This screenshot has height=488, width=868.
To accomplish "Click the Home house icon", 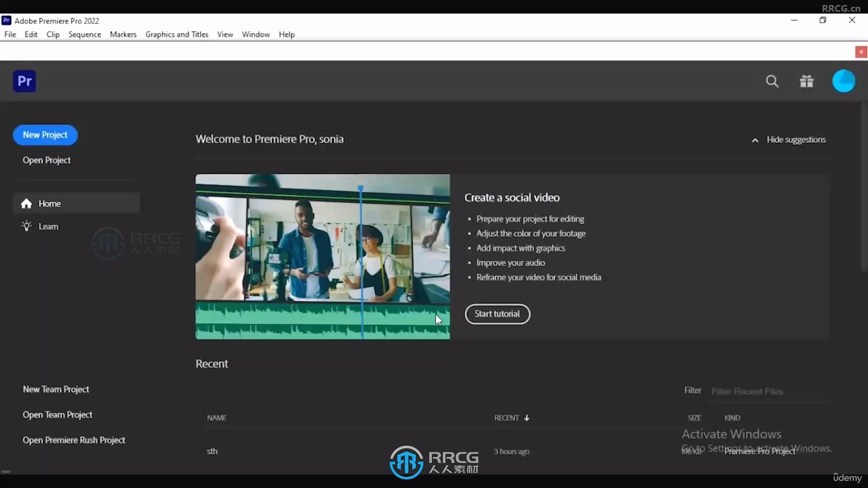I will [27, 204].
